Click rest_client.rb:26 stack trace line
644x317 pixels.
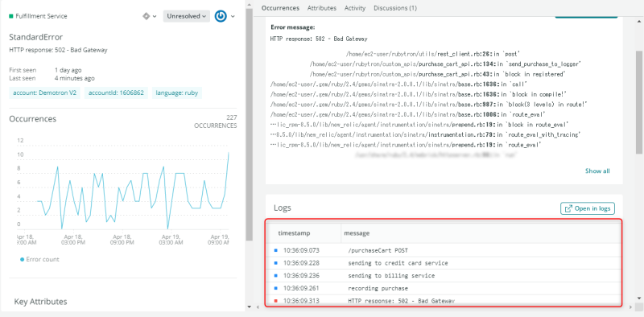tap(433, 54)
